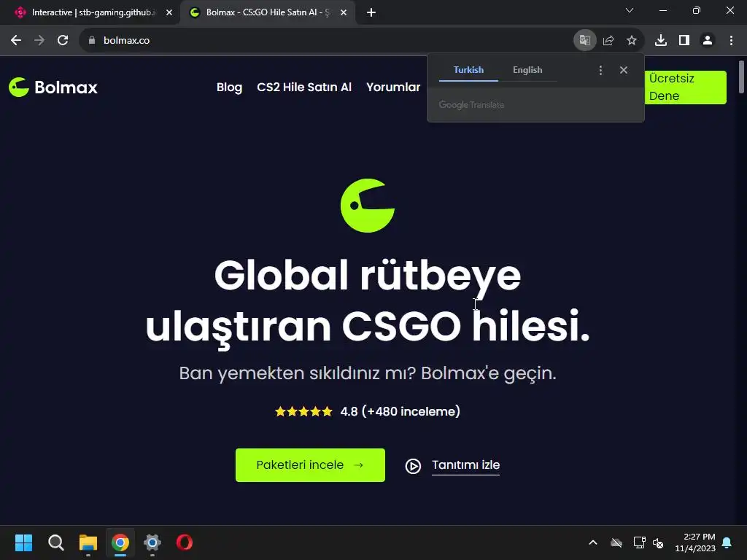Open Windows taskbar search
Viewport: 747px width, 560px height.
tap(55, 542)
